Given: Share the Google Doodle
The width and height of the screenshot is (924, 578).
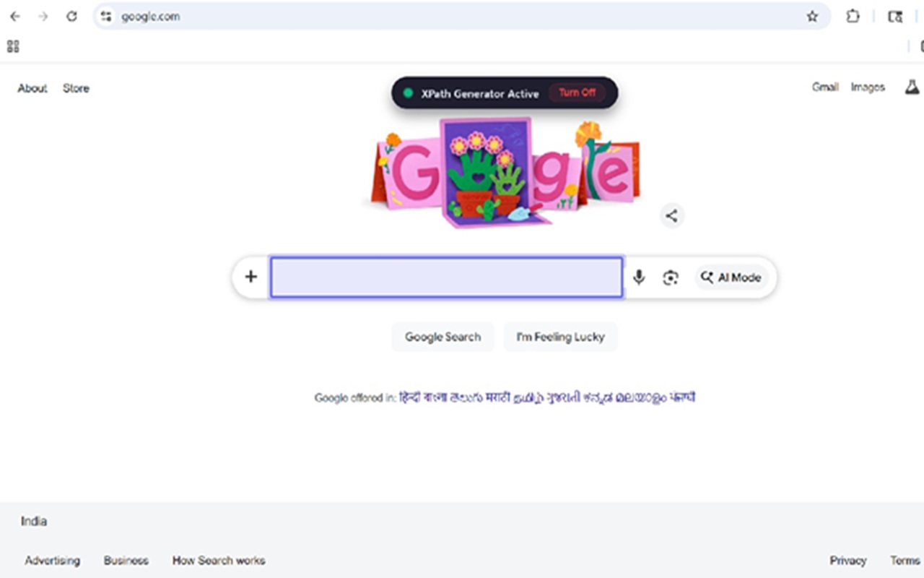Looking at the screenshot, I should click(671, 215).
